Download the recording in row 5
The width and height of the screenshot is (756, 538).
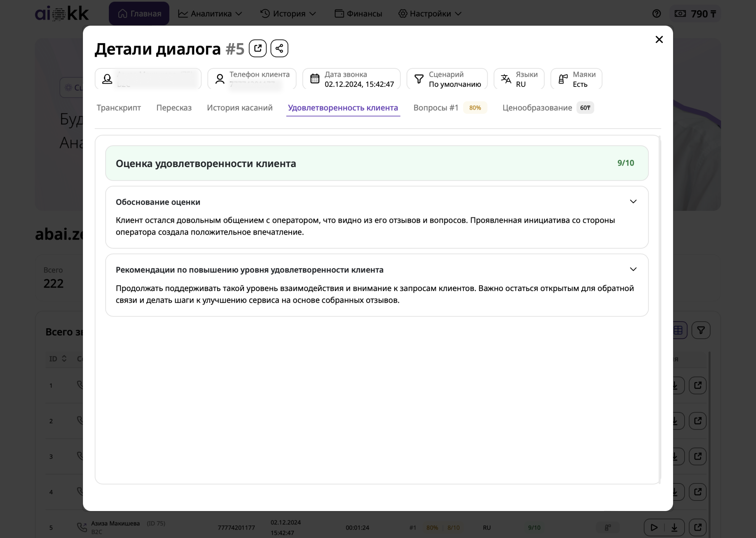tap(674, 527)
